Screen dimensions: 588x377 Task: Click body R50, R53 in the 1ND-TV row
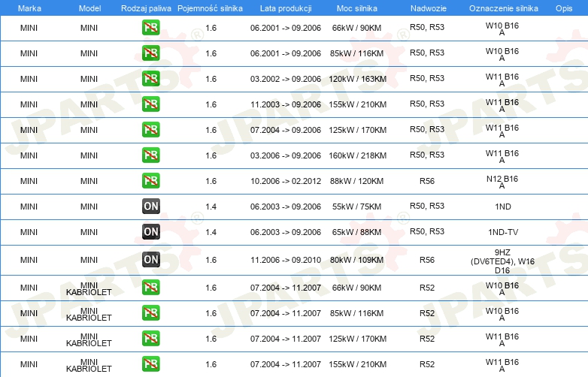pyautogui.click(x=427, y=231)
